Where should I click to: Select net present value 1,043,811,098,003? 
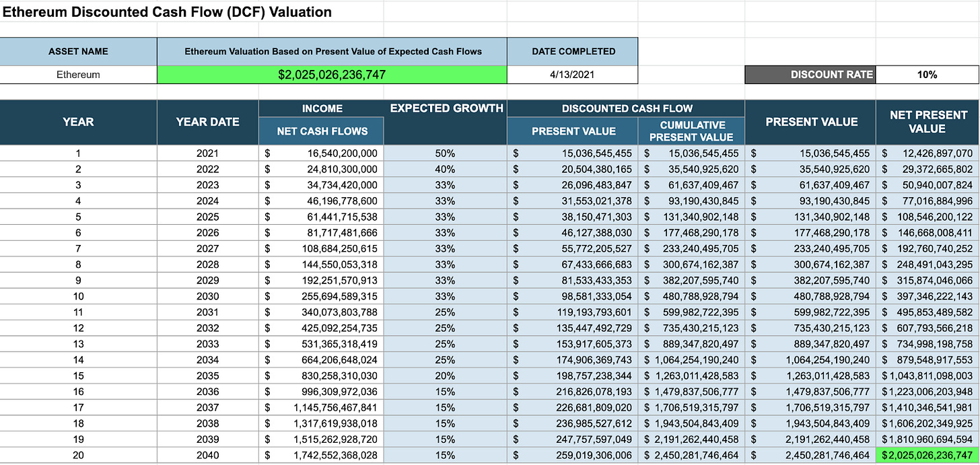tap(928, 375)
